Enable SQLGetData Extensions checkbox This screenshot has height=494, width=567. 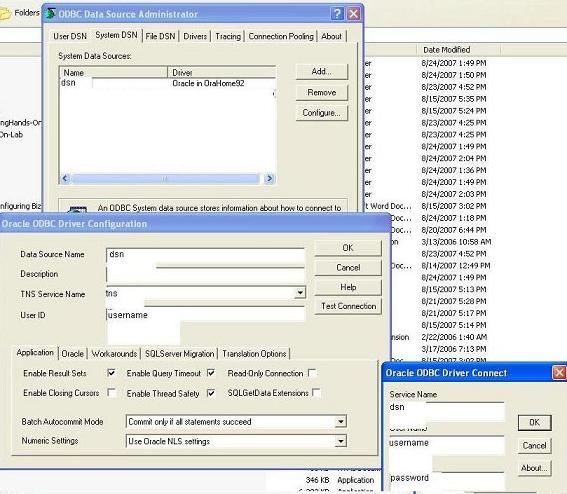(x=316, y=393)
